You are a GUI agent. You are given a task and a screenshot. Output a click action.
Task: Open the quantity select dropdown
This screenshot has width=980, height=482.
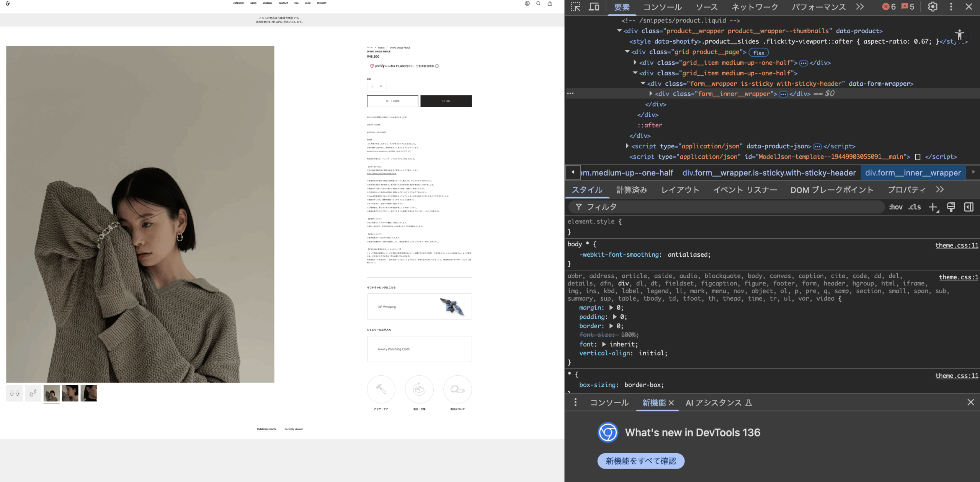(x=377, y=86)
